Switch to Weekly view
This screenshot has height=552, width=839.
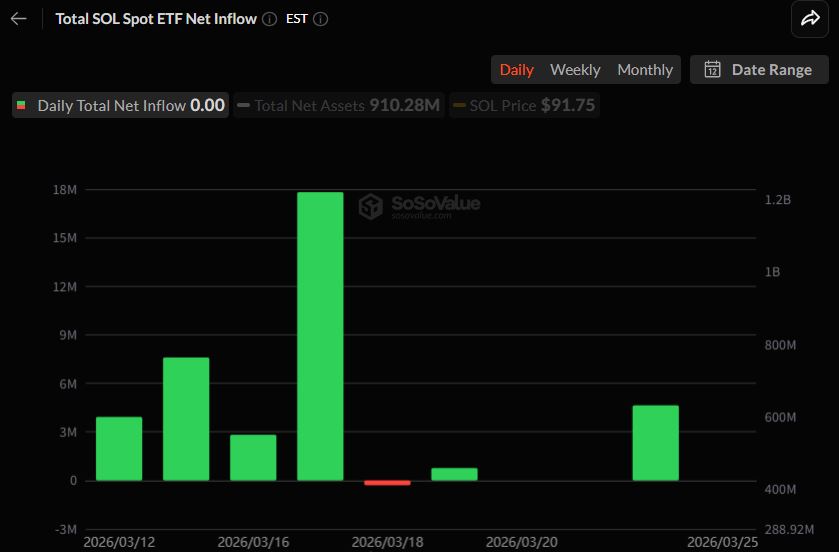[575, 69]
